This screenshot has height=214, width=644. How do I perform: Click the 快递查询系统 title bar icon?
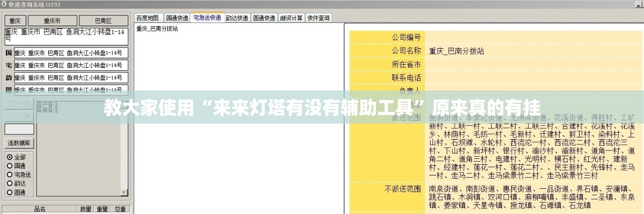4,4
